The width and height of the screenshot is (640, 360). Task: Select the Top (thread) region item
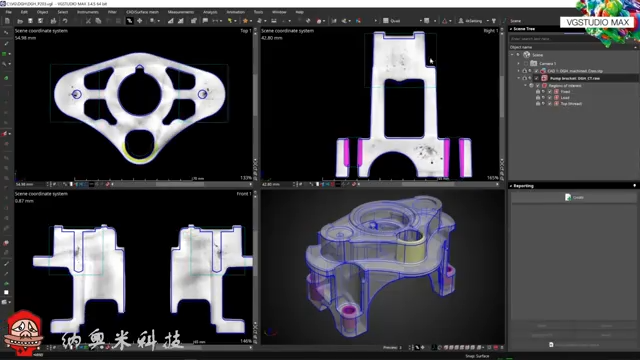pos(571,104)
